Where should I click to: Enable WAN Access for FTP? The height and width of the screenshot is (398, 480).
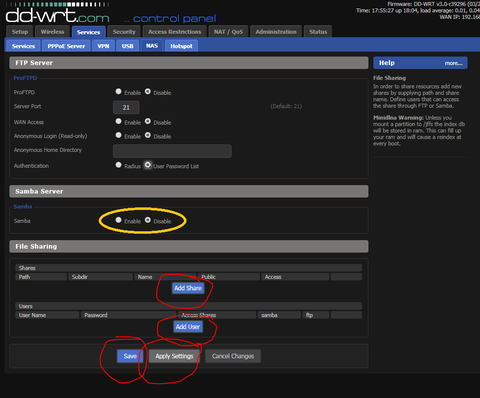[x=118, y=121]
